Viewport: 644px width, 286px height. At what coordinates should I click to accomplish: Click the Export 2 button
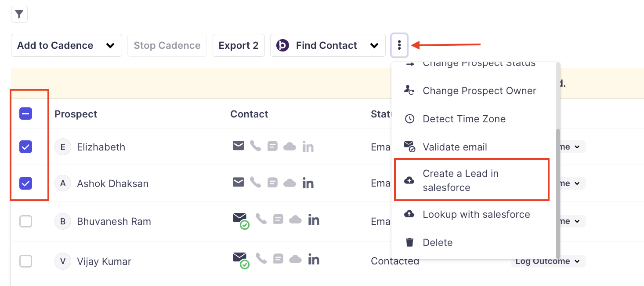pyautogui.click(x=239, y=45)
